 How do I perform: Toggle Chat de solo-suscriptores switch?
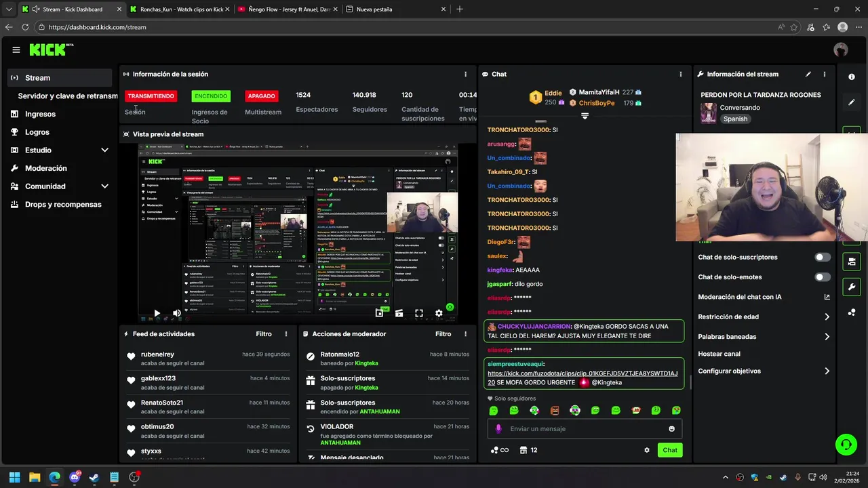click(x=823, y=257)
